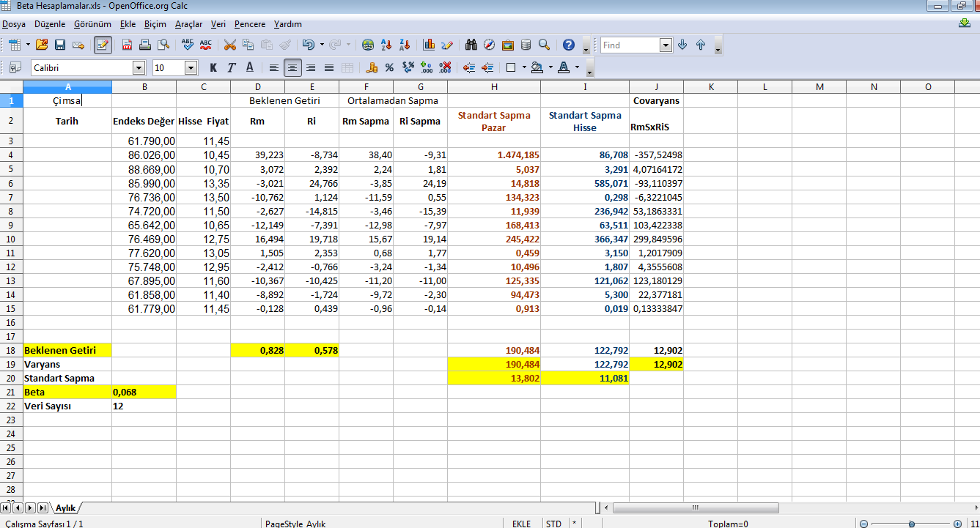Align cell text left
This screenshot has height=528, width=980.
[x=274, y=67]
